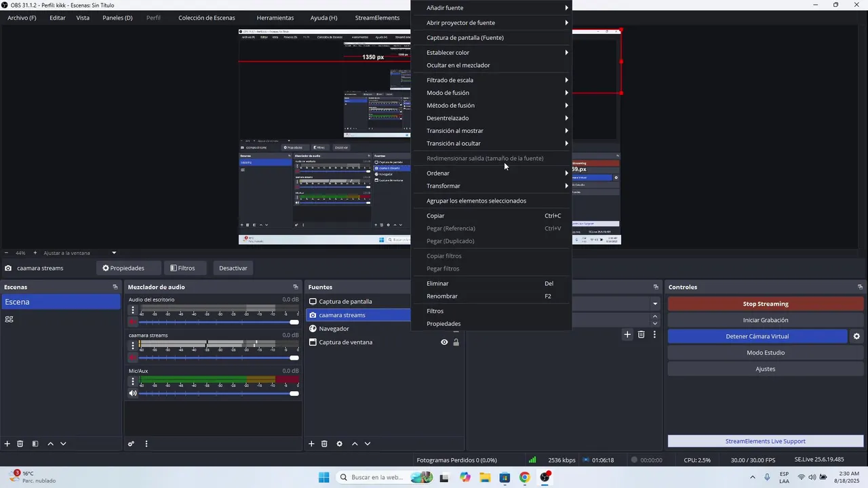Image resolution: width=868 pixels, height=488 pixels.
Task: Click the Stop Streaming button
Action: tap(766, 304)
